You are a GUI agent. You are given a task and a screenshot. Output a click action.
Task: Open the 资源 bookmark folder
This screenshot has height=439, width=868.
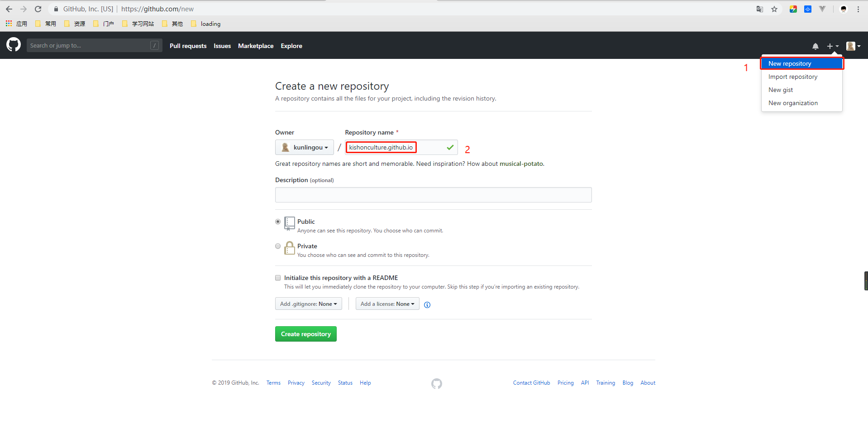75,24
